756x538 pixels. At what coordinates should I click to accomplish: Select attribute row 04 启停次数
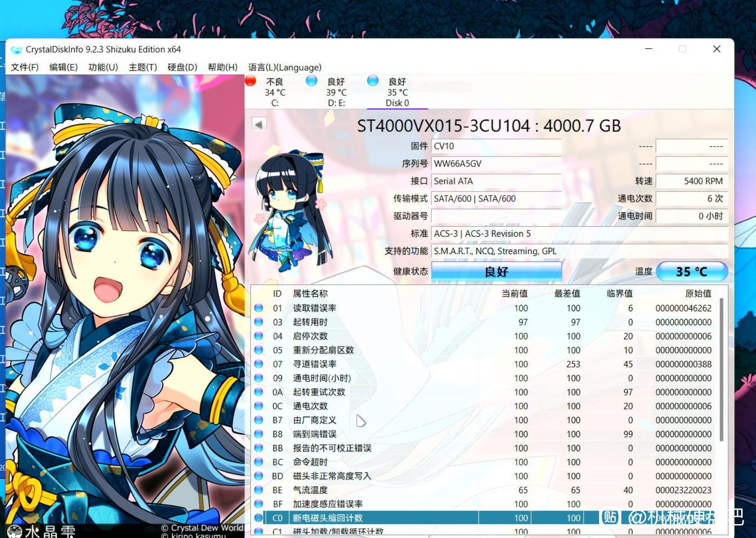click(x=485, y=336)
